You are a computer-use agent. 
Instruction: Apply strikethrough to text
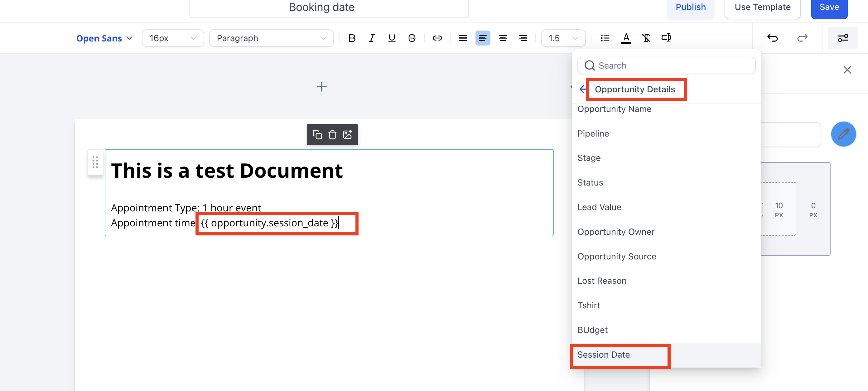coord(412,38)
